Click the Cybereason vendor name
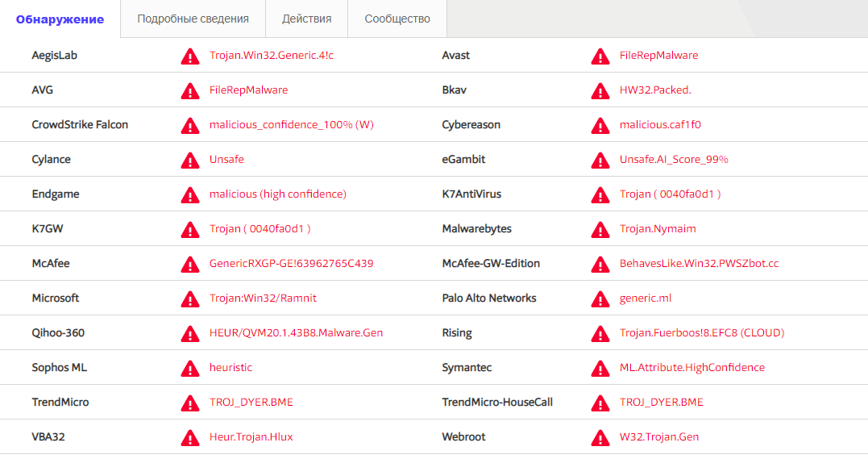This screenshot has width=868, height=455. 471,125
